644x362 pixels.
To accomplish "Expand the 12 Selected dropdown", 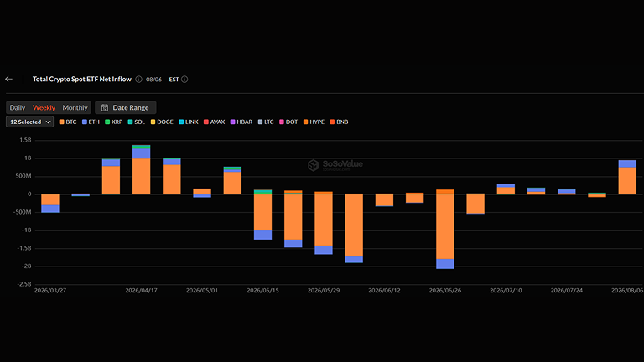I will coord(29,122).
